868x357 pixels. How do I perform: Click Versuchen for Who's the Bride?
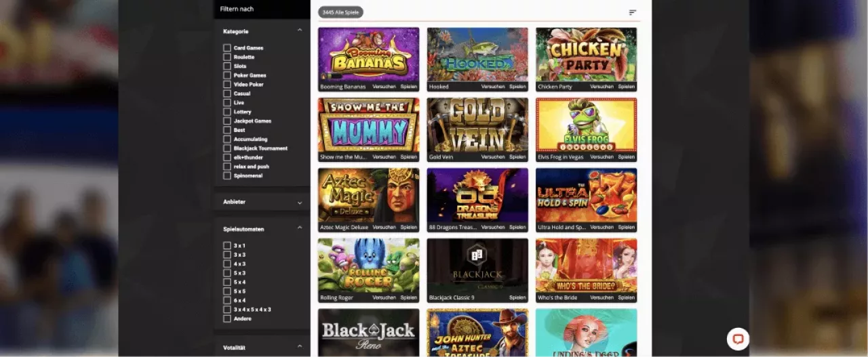pos(601,298)
